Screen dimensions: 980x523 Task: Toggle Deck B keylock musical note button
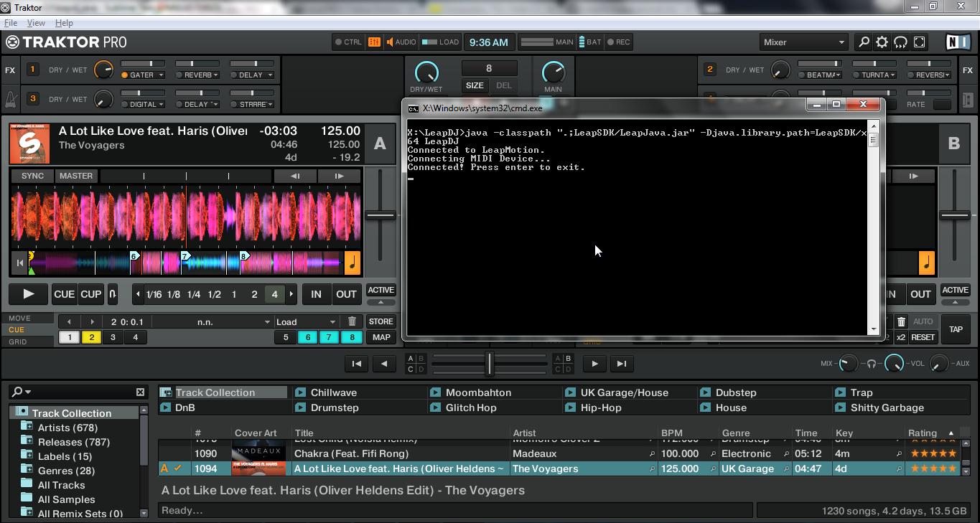click(927, 263)
